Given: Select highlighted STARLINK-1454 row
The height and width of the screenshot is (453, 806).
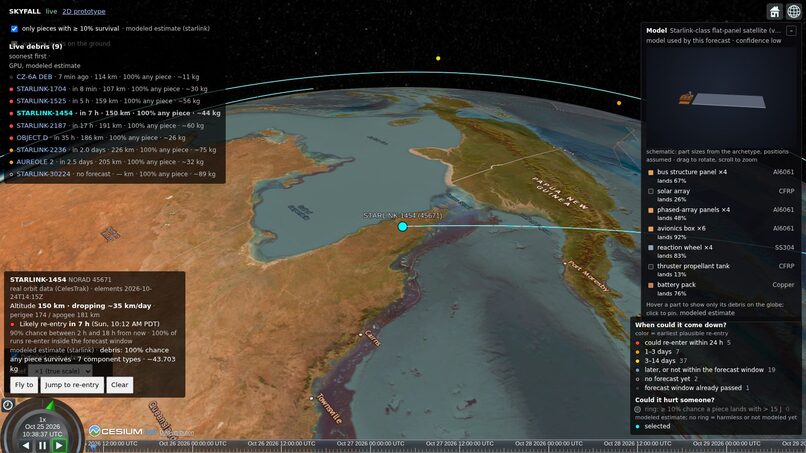Looking at the screenshot, I should coord(115,113).
